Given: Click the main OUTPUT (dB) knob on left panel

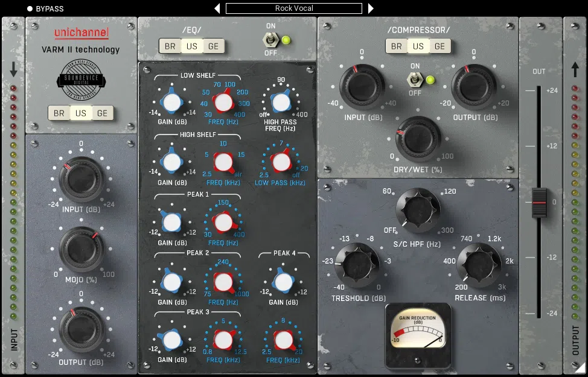Looking at the screenshot, I should click(81, 329).
